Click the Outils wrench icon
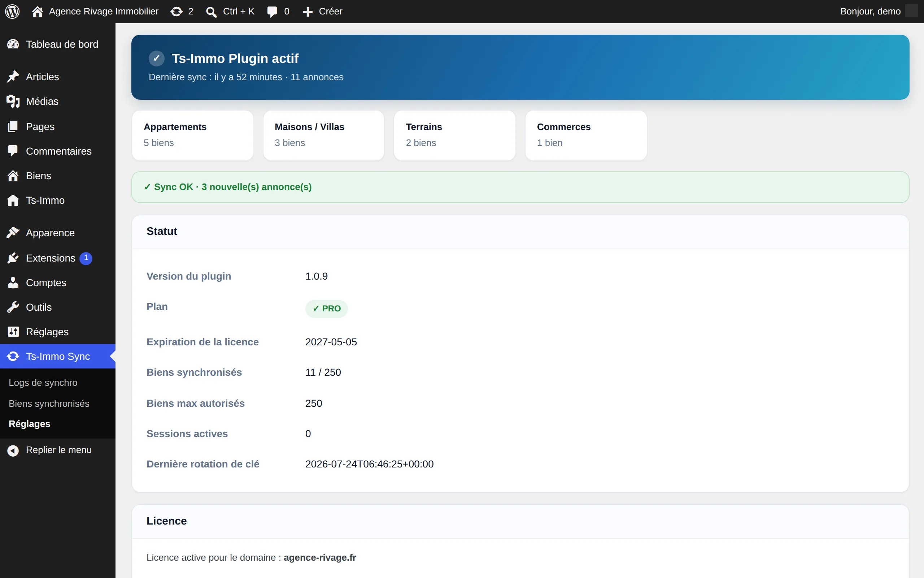This screenshot has width=924, height=578. click(13, 307)
